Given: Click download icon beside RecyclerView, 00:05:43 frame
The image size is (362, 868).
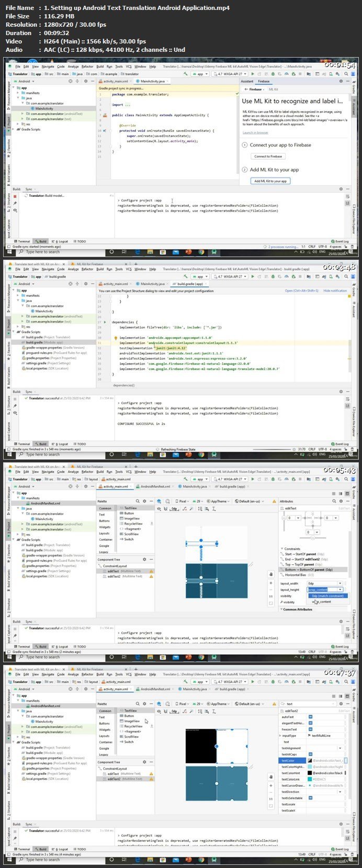Looking at the screenshot, I should point(152,524).
